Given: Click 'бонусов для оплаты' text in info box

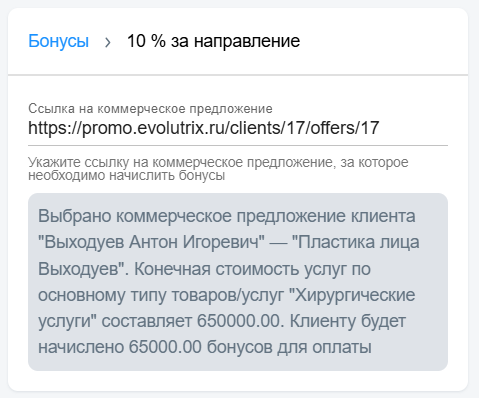Looking at the screenshot, I should 289,347.
